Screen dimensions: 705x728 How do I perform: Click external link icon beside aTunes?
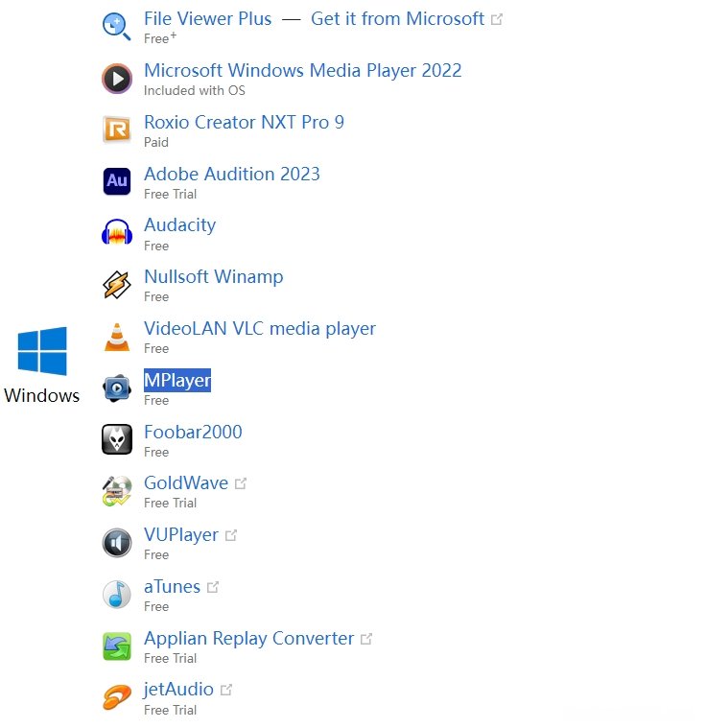213,587
